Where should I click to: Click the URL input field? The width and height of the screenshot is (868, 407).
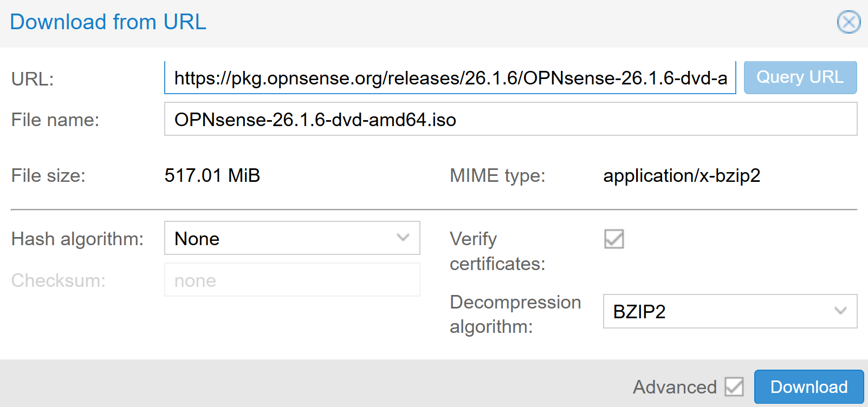click(x=450, y=78)
